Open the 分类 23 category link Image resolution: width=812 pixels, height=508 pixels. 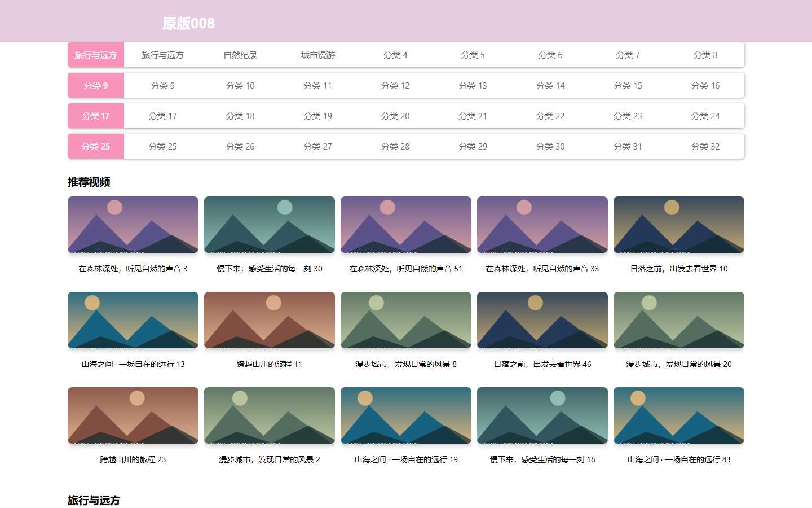(x=628, y=116)
